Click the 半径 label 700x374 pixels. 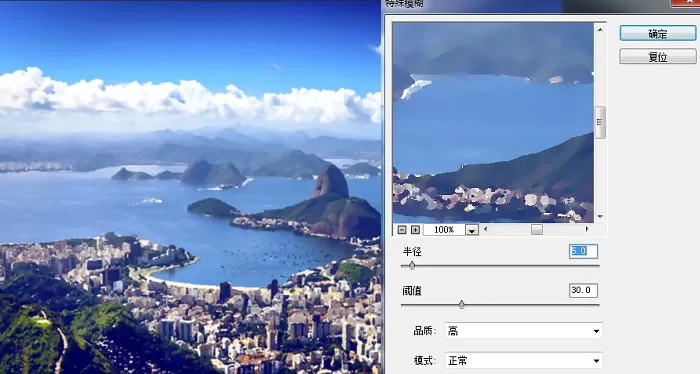(x=412, y=252)
